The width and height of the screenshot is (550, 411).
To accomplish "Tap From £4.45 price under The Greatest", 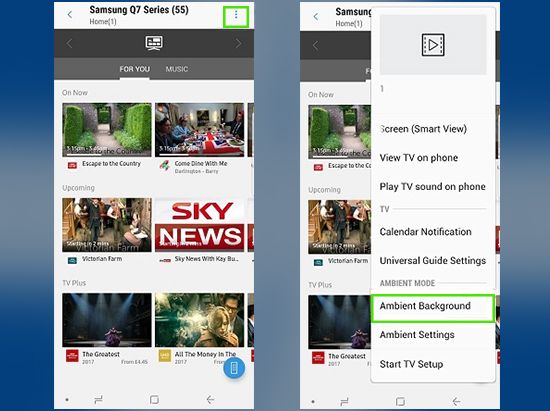I will [x=134, y=362].
